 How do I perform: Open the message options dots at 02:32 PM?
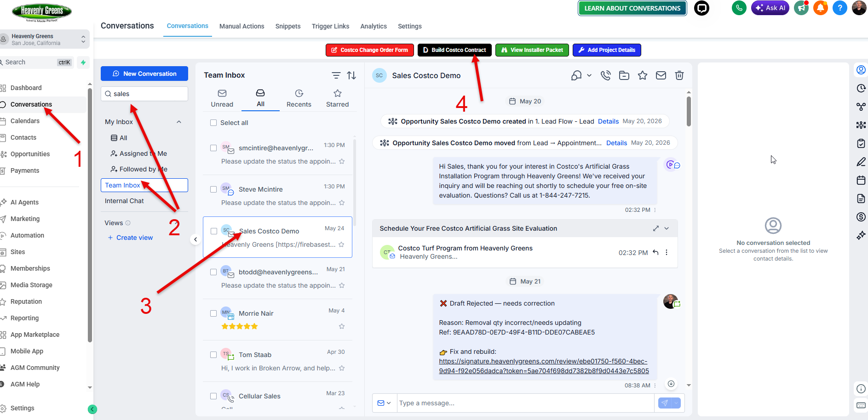(655, 210)
